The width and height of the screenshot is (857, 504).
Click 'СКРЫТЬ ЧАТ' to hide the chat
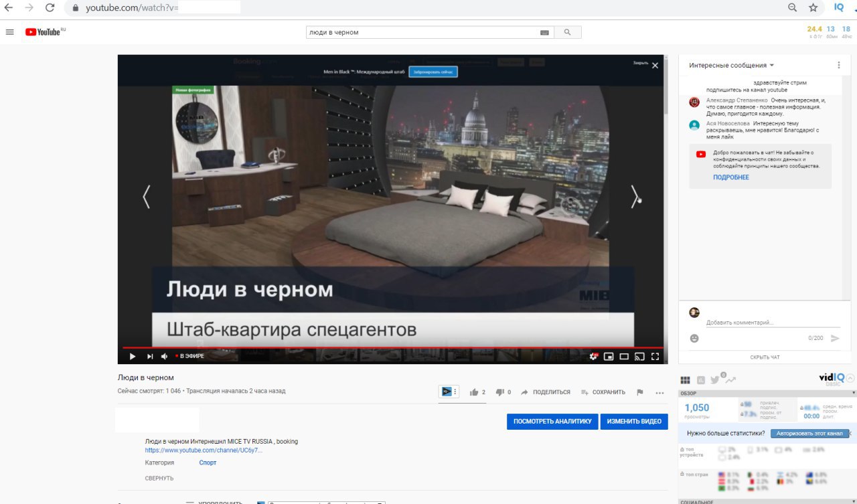point(765,357)
